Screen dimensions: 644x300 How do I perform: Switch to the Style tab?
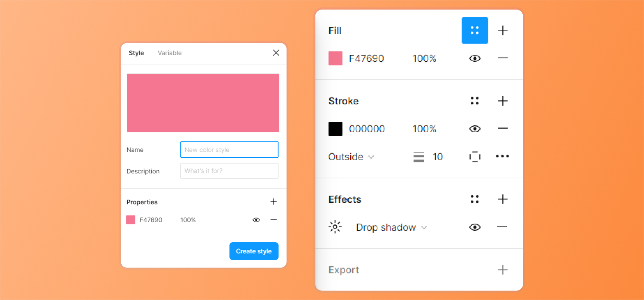136,53
